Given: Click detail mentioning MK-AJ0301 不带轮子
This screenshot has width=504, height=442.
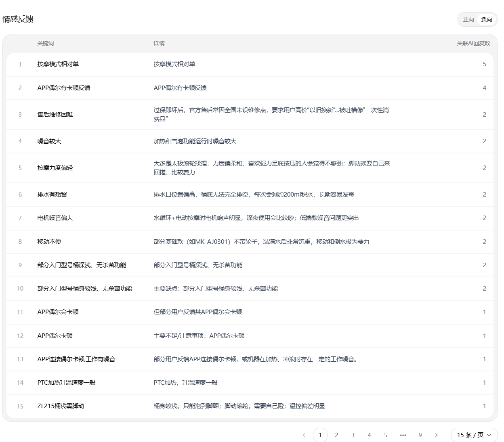Looking at the screenshot, I should pyautogui.click(x=261, y=241).
